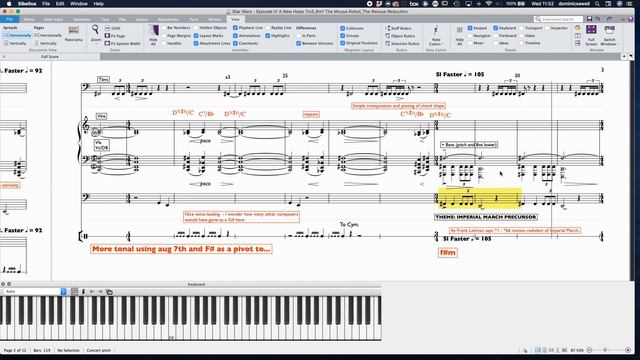The height and width of the screenshot is (360, 640).
Task: Click the New Window icon
Action: 578,28
